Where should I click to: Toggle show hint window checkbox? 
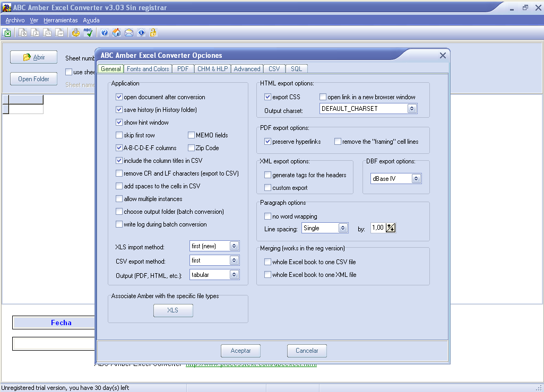pos(119,123)
